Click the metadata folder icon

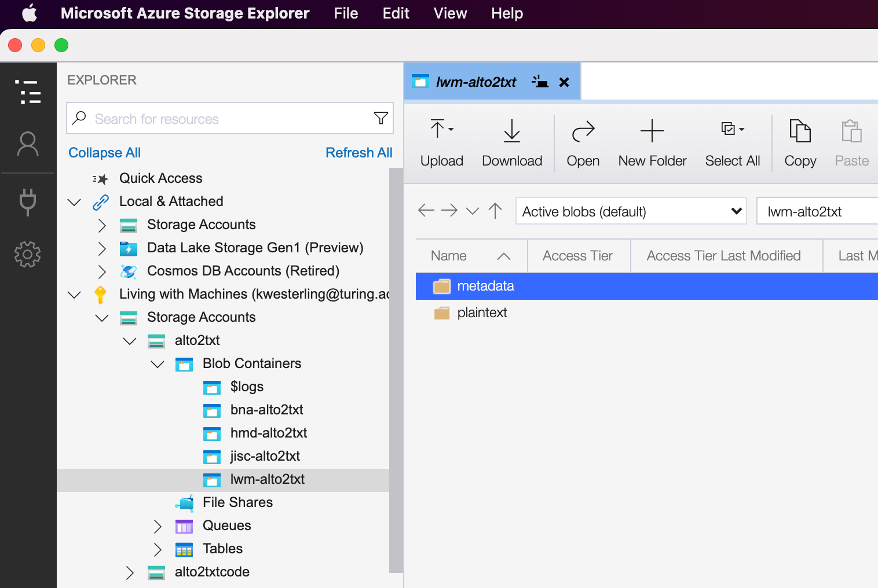click(442, 286)
